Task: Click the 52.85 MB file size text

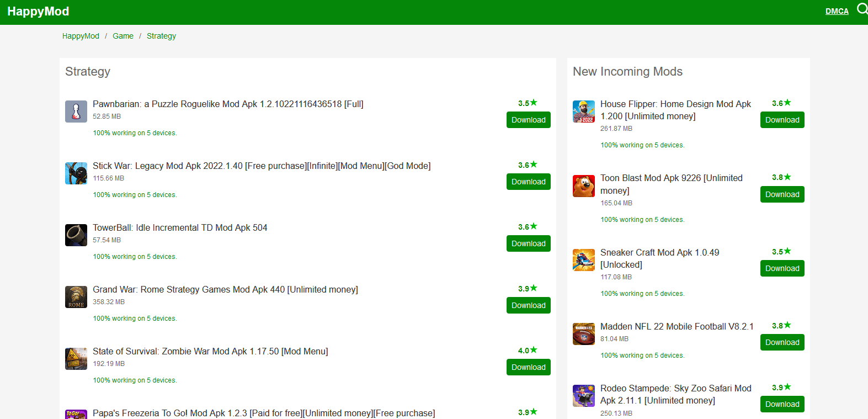Action: tap(106, 116)
